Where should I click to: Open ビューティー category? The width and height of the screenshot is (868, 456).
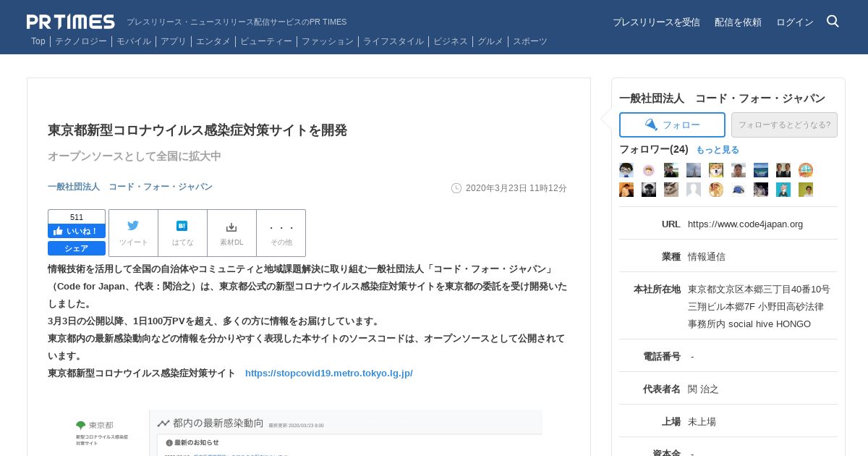coord(266,41)
